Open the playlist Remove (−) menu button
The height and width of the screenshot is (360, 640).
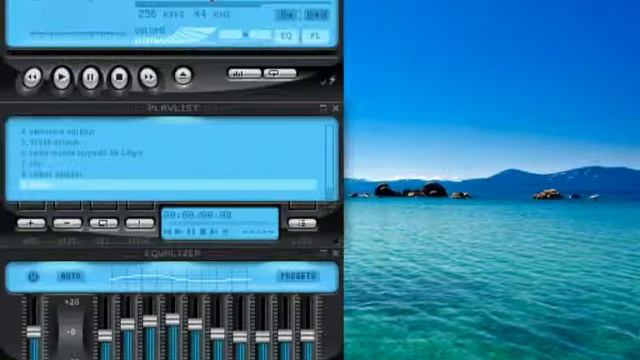tap(67, 223)
